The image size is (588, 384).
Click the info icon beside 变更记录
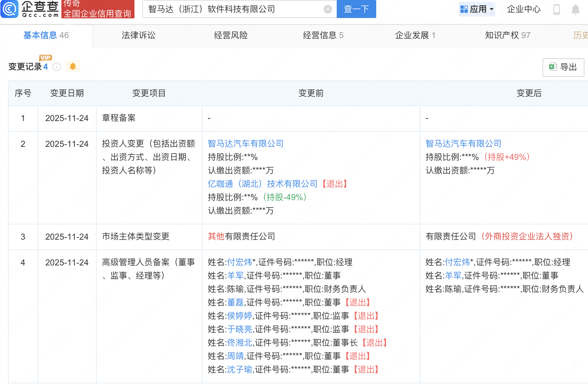click(56, 67)
